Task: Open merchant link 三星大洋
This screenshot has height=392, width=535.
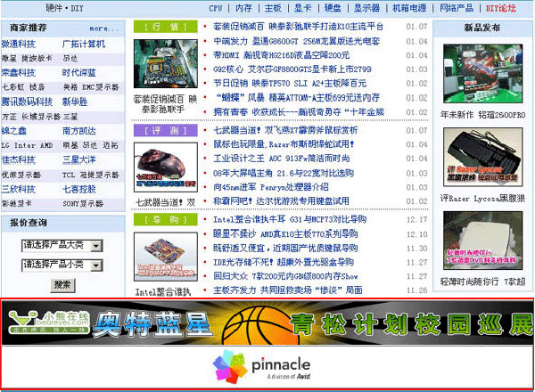Action: (x=78, y=159)
